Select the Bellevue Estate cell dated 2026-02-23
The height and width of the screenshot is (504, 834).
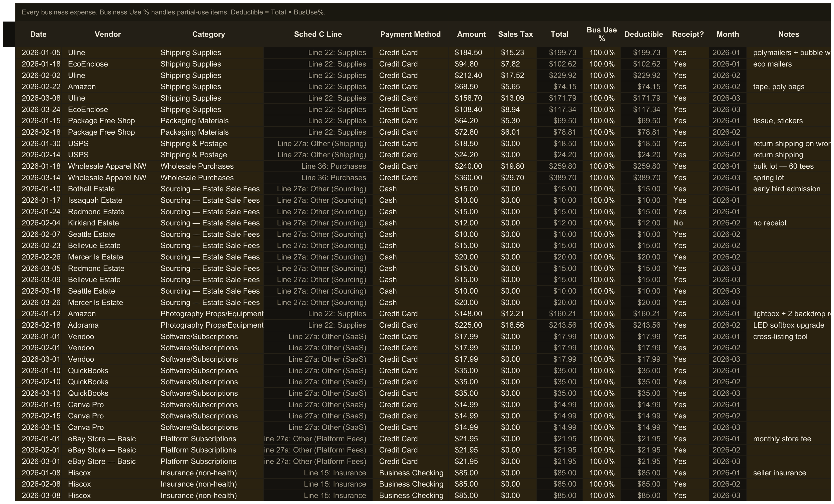pyautogui.click(x=108, y=246)
